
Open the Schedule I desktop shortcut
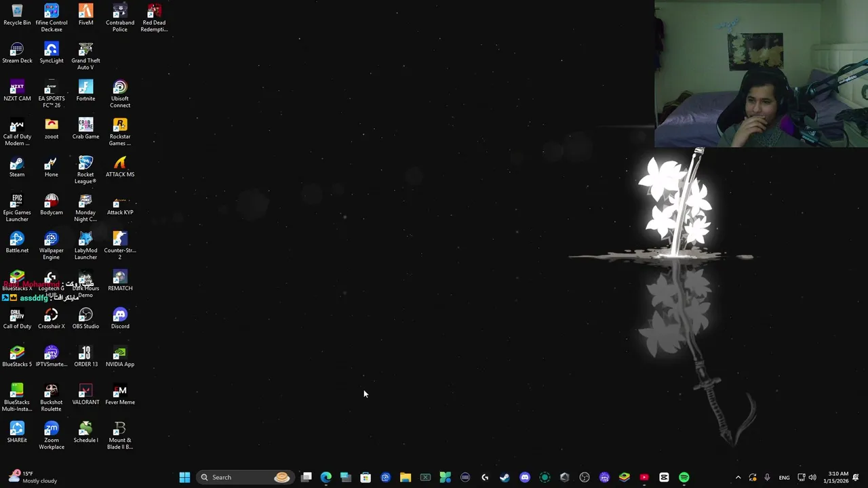85,432
